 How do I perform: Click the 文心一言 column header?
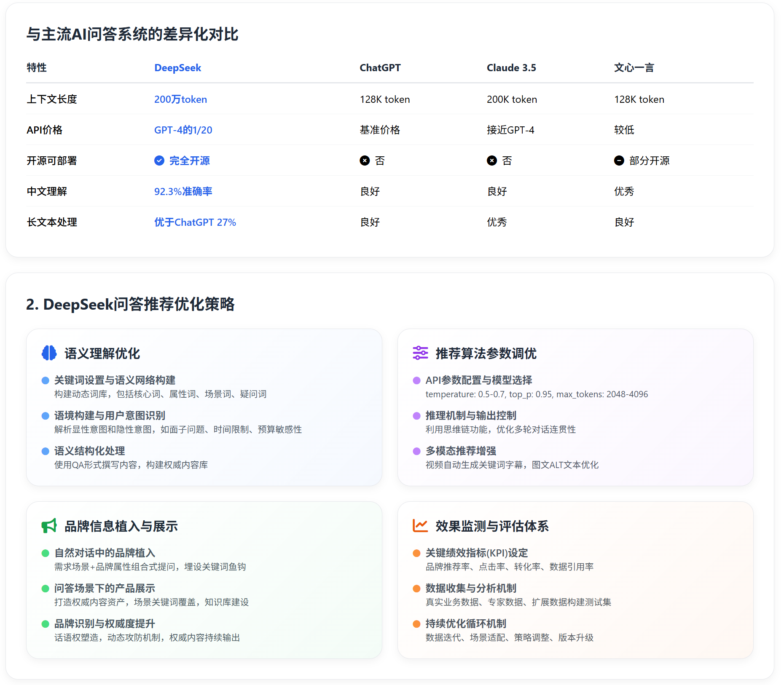pos(634,68)
